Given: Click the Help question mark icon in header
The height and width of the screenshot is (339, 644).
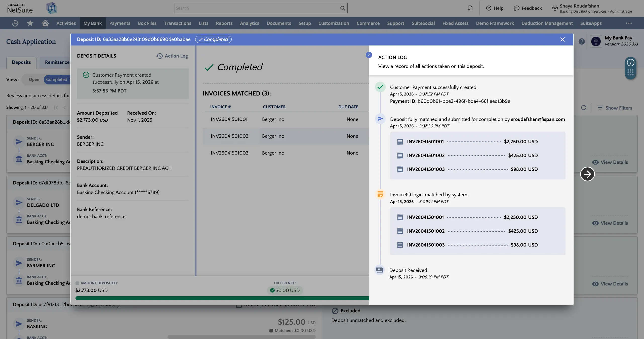Looking at the screenshot, I should click(489, 8).
